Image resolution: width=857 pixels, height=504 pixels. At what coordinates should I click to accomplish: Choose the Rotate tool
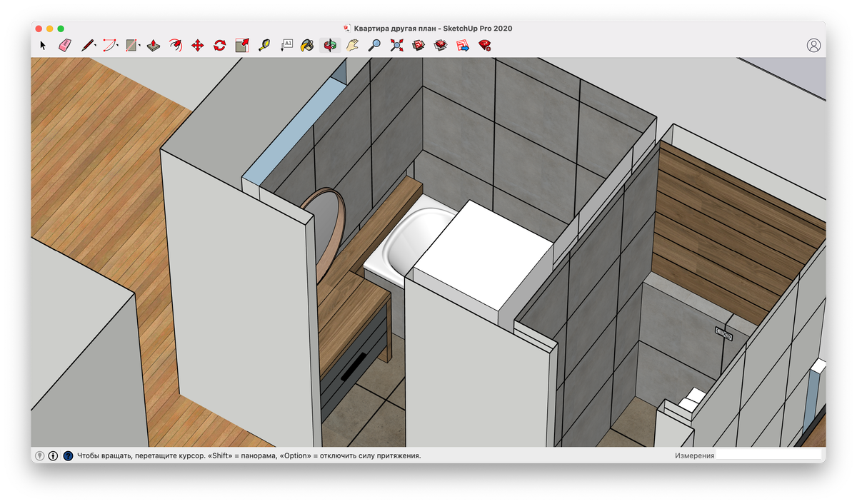pos(219,45)
